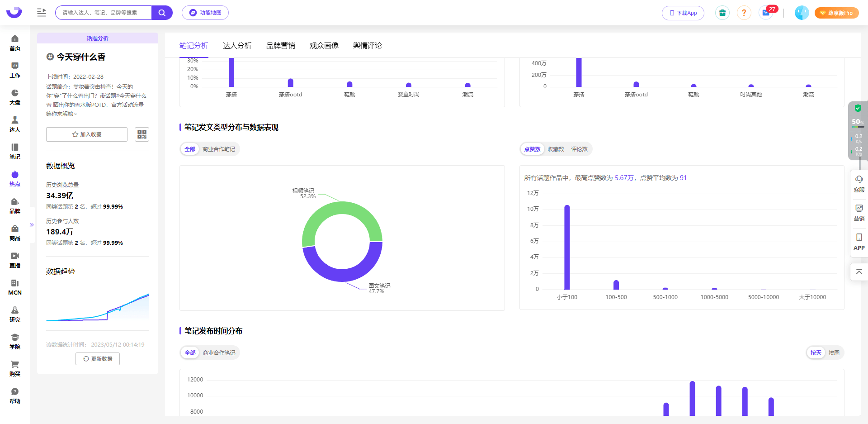Open 客服 customer service widget
The width and height of the screenshot is (868, 424).
(859, 184)
